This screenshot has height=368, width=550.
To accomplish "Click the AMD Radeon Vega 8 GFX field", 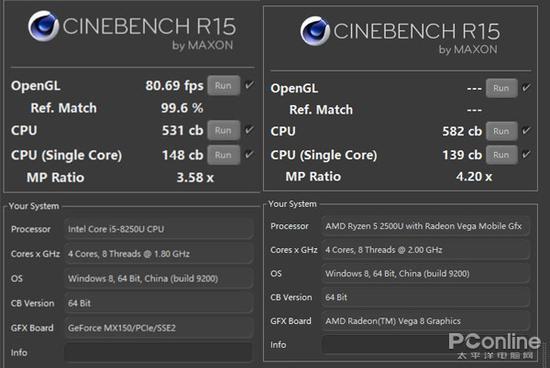I will click(x=425, y=321).
